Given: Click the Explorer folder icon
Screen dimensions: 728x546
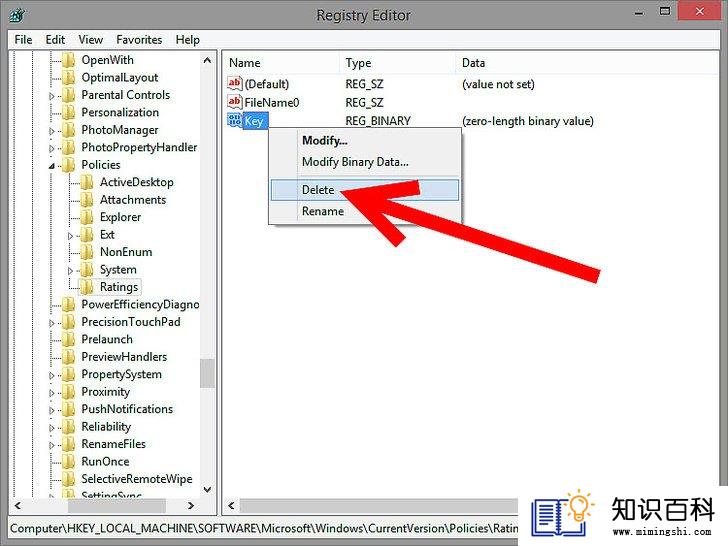Looking at the screenshot, I should (x=87, y=217).
